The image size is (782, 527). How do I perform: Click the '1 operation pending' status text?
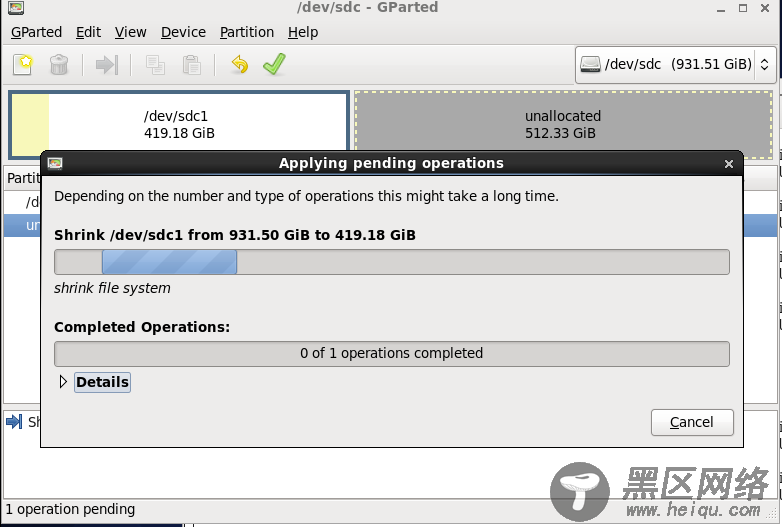pyautogui.click(x=70, y=509)
